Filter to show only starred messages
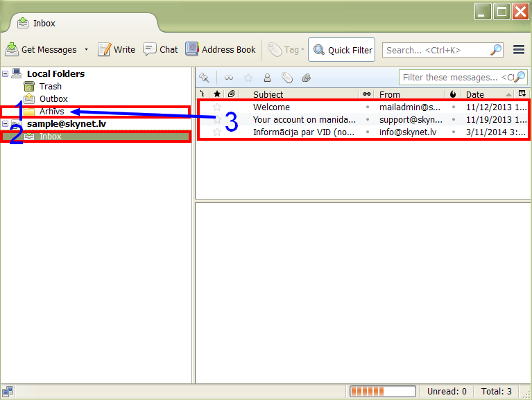532x400 pixels. pos(248,78)
